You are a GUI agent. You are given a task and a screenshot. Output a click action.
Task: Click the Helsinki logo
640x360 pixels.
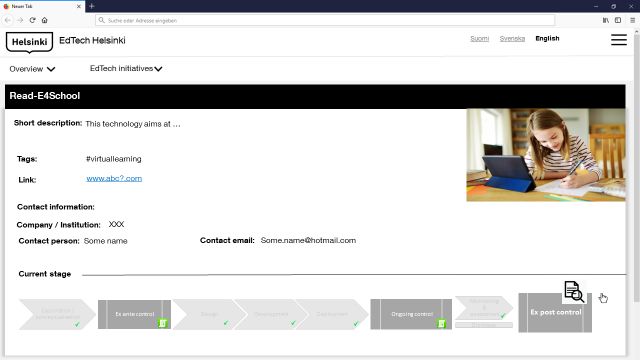tap(29, 42)
